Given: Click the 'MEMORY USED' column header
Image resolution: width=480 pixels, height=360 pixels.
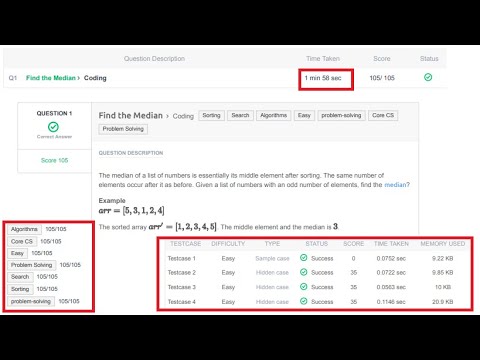Looking at the screenshot, I should [x=443, y=244].
